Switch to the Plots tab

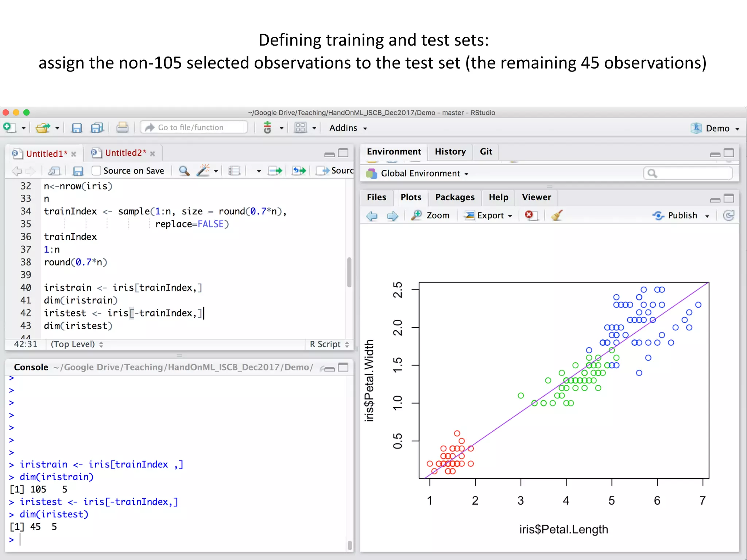411,197
